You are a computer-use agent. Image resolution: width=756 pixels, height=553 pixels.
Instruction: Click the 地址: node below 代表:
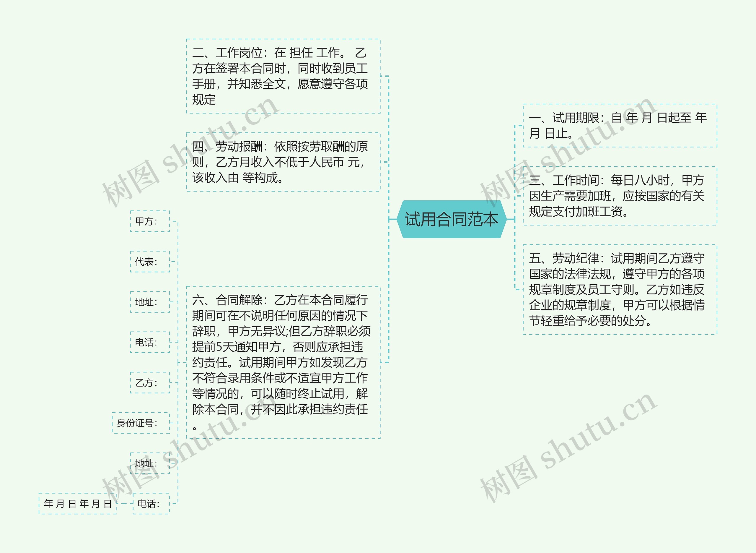(x=150, y=302)
